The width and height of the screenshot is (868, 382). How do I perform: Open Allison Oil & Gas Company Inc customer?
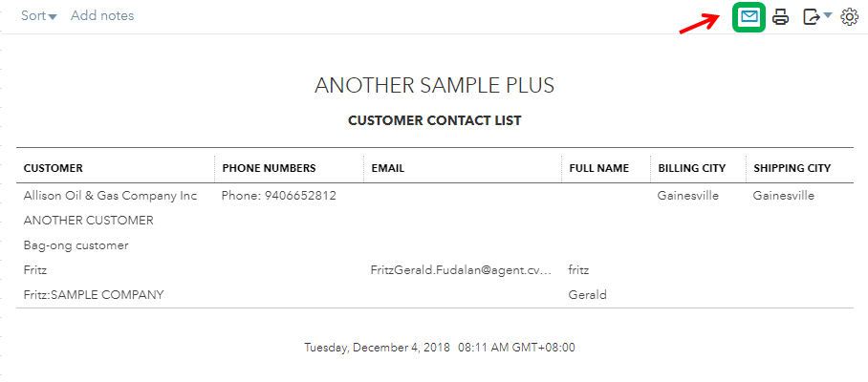[110, 196]
